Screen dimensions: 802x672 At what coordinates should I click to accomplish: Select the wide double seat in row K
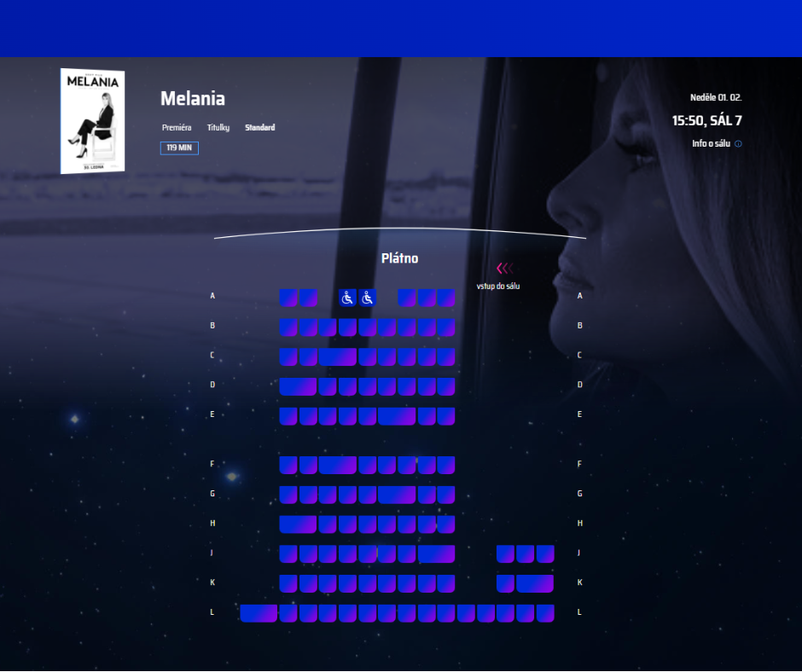coord(535,583)
